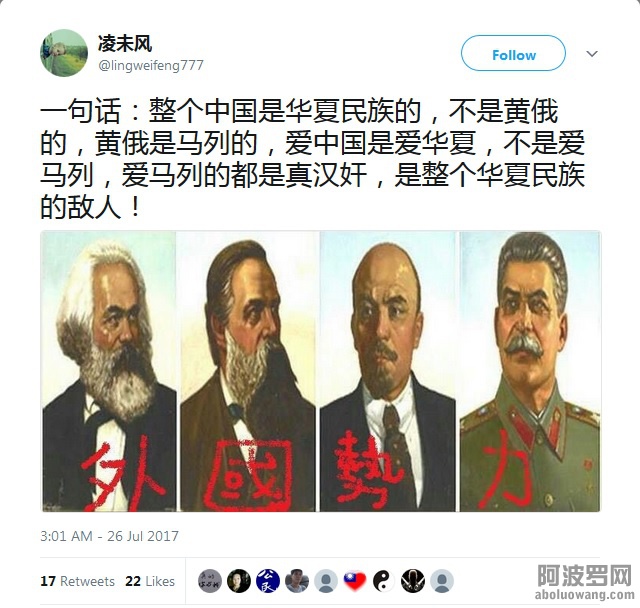This screenshot has width=640, height=608.
Task: Click the last default gray silhouette avatar
Action: pyautogui.click(x=442, y=581)
